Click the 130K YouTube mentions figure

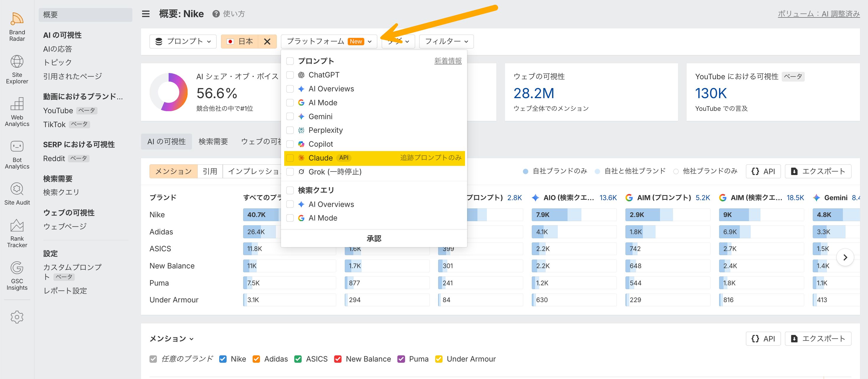tap(711, 93)
